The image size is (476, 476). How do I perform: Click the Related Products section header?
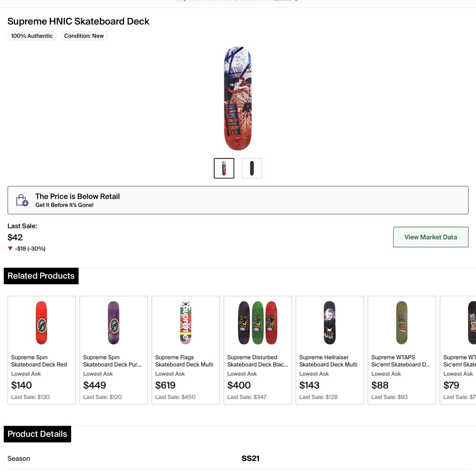pos(41,276)
